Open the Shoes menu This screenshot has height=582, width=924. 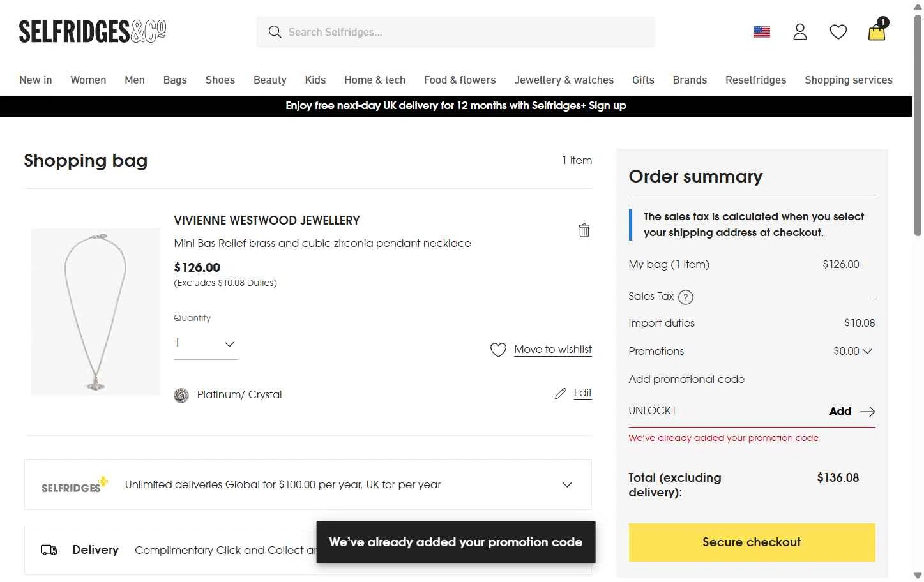pos(220,80)
